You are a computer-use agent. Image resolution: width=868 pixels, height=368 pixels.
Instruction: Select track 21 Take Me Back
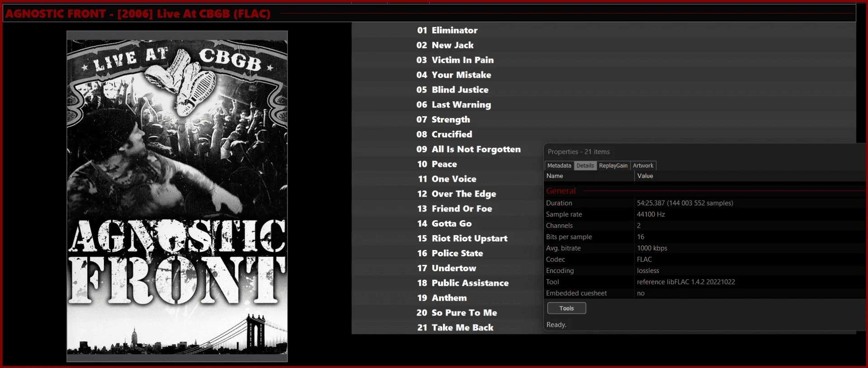455,328
